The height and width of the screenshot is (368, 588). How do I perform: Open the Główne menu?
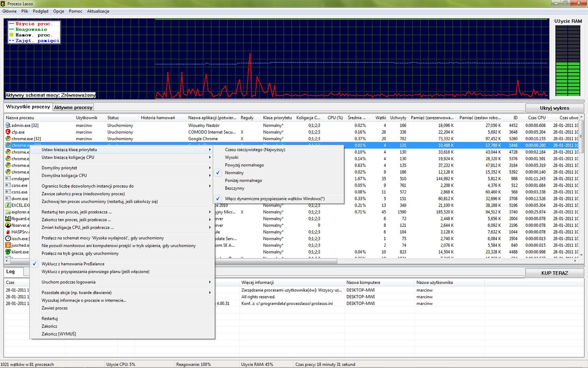point(9,11)
